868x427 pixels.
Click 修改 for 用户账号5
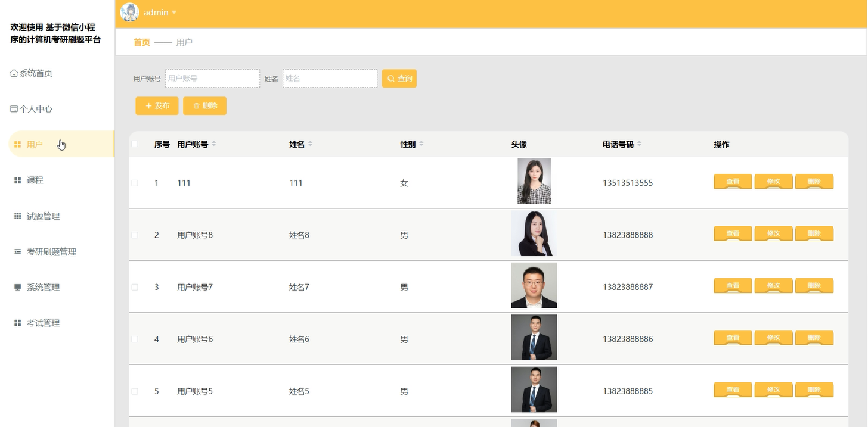coord(773,390)
